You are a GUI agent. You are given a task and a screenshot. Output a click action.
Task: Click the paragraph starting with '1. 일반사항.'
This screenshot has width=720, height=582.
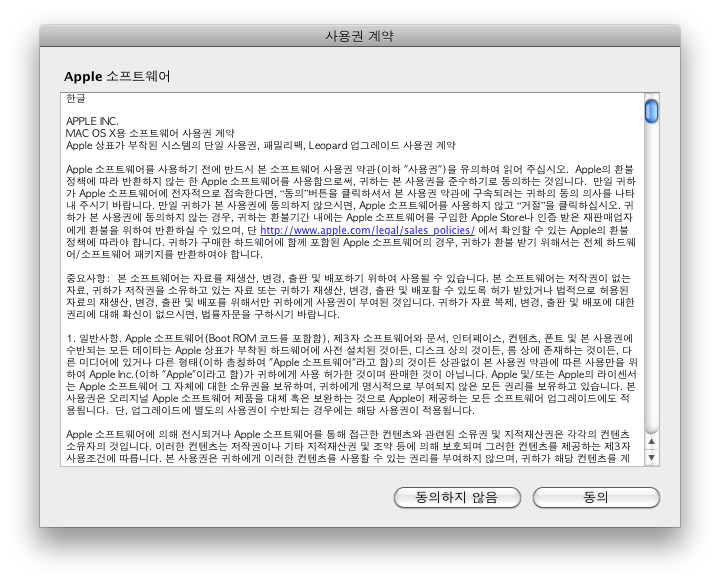[x=352, y=374]
